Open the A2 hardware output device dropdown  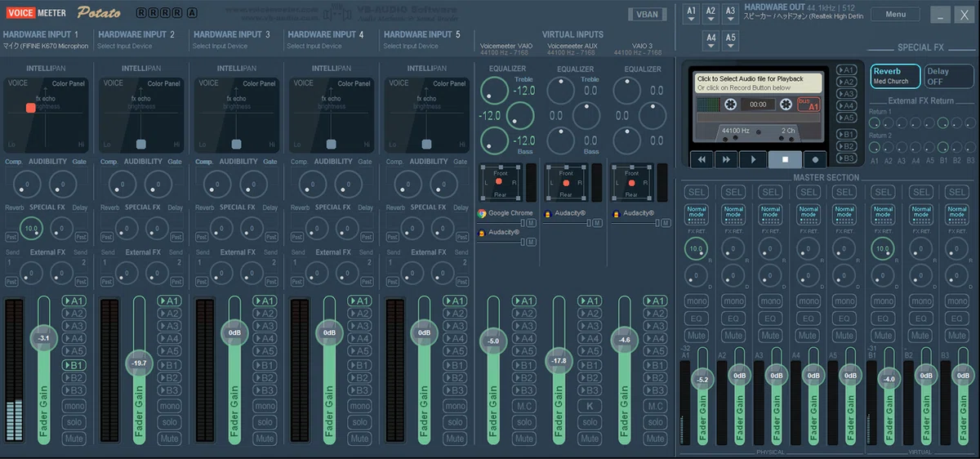710,16
